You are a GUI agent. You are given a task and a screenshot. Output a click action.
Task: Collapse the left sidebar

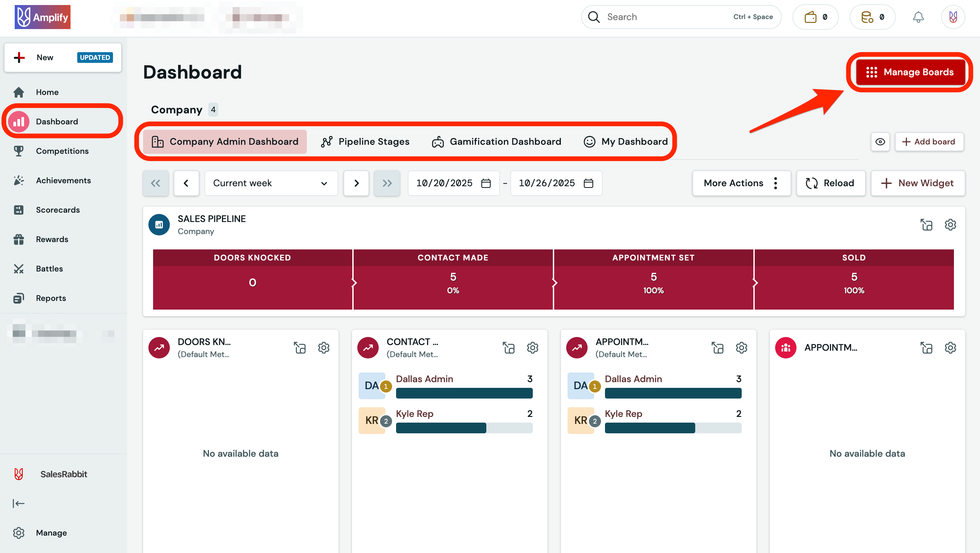[19, 503]
